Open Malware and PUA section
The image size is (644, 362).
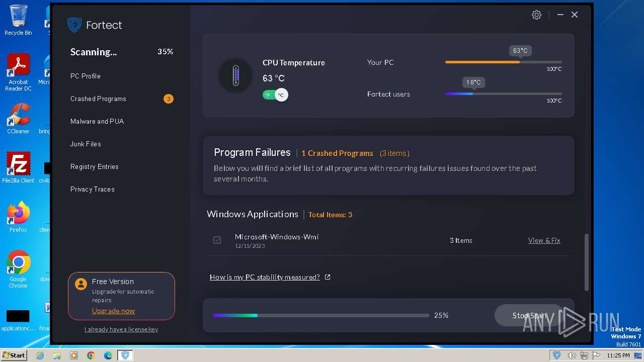(97, 122)
